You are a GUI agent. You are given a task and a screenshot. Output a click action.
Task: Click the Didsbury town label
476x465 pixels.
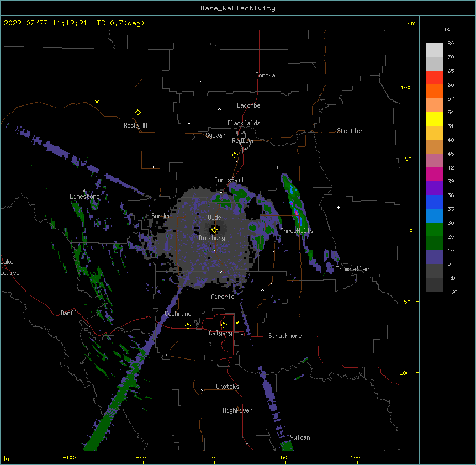pos(212,238)
